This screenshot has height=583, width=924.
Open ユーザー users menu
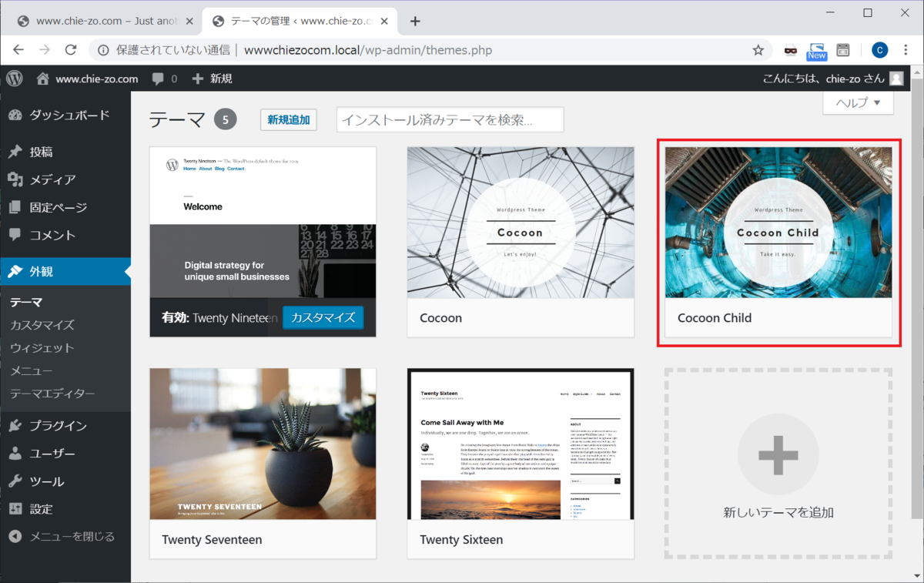[65, 454]
